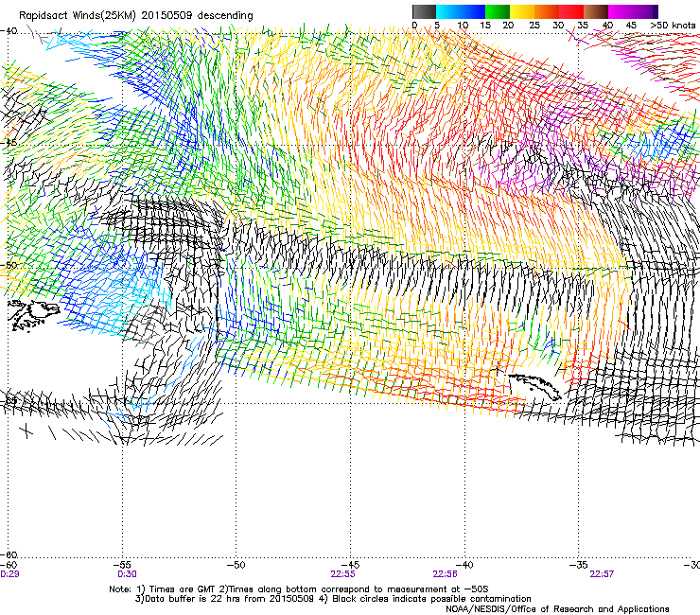Click the title 'Rapidscat Winds(25KM) 20150509 descending'
Viewport: 700px width, 615px height.
pos(135,16)
